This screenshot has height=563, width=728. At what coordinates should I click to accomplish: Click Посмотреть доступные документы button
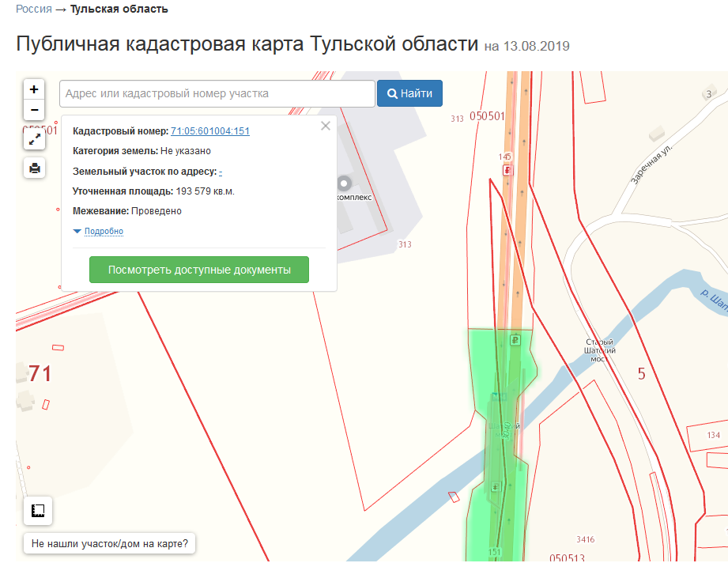click(199, 270)
